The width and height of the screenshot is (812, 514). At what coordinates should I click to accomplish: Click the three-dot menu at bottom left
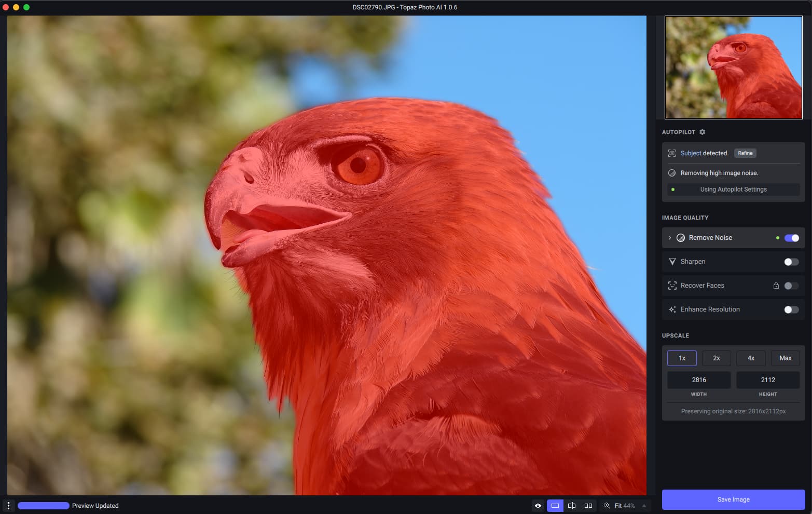[x=8, y=505]
